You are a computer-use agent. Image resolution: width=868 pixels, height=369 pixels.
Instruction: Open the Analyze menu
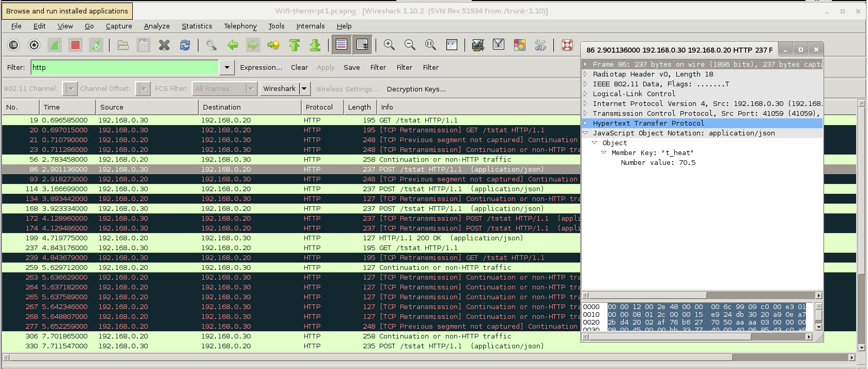pos(157,26)
